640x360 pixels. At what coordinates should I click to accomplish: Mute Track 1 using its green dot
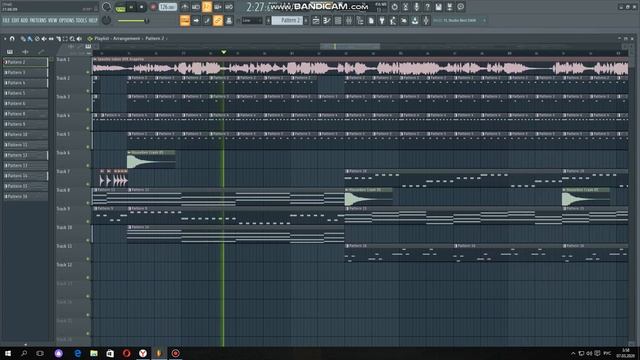click(x=88, y=72)
